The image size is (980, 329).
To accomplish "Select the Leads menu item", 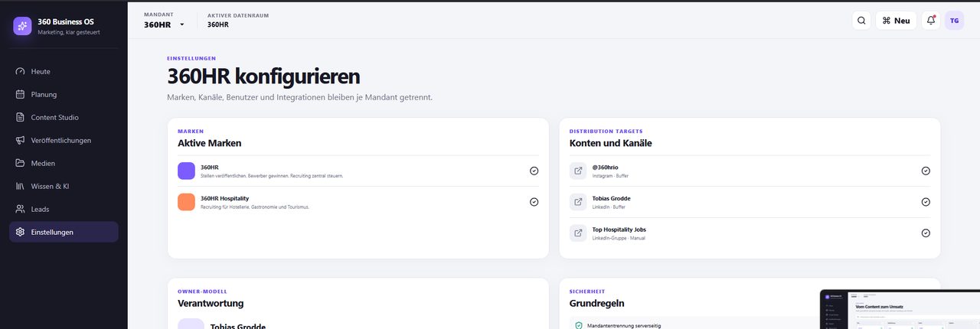I will pos(64,209).
